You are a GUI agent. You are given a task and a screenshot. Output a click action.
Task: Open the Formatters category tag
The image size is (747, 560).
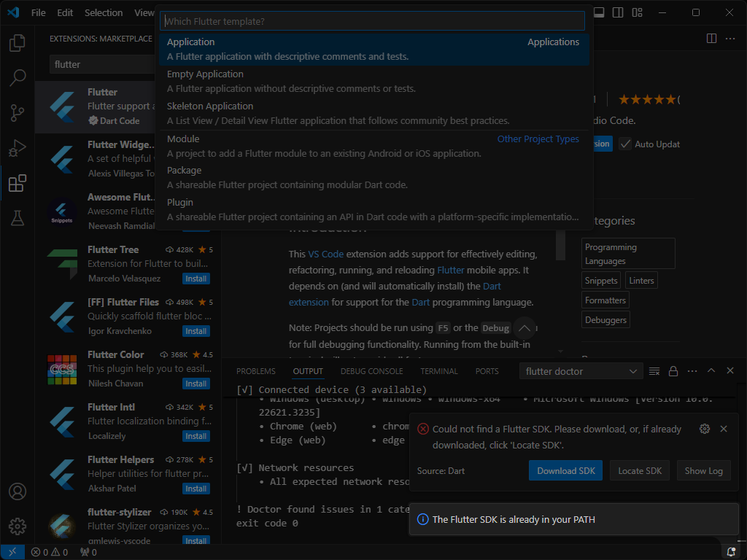pyautogui.click(x=605, y=300)
